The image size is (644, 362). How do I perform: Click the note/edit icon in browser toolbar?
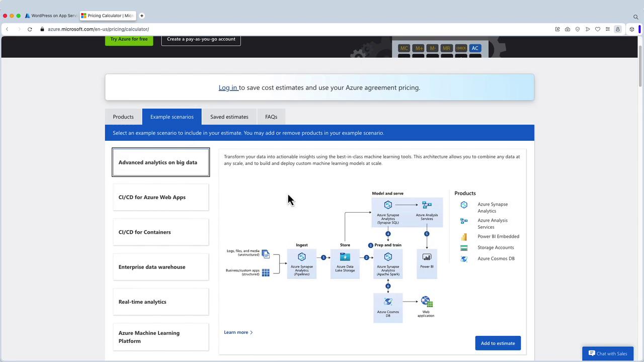pyautogui.click(x=557, y=29)
